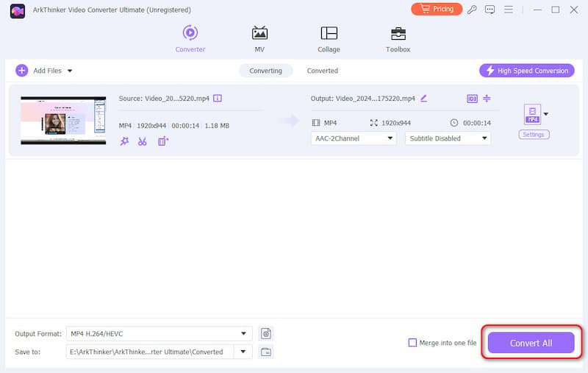The height and width of the screenshot is (373, 588).
Task: Click the Settings button
Action: (x=534, y=135)
